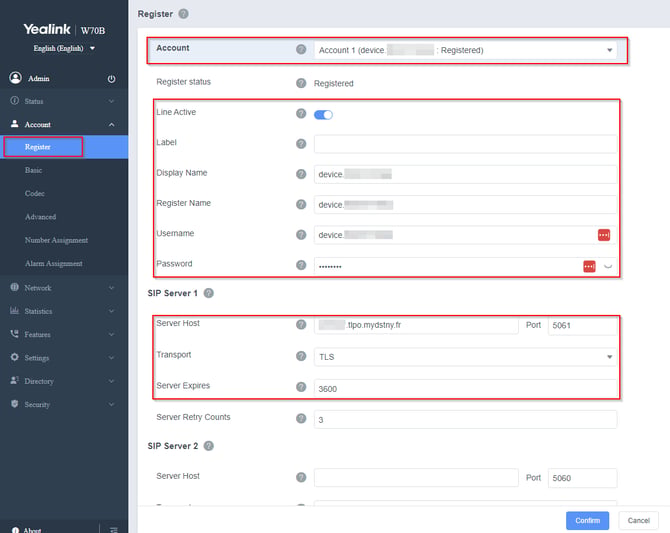The image size is (670, 533).
Task: Open the Account selection dropdown
Action: click(465, 50)
